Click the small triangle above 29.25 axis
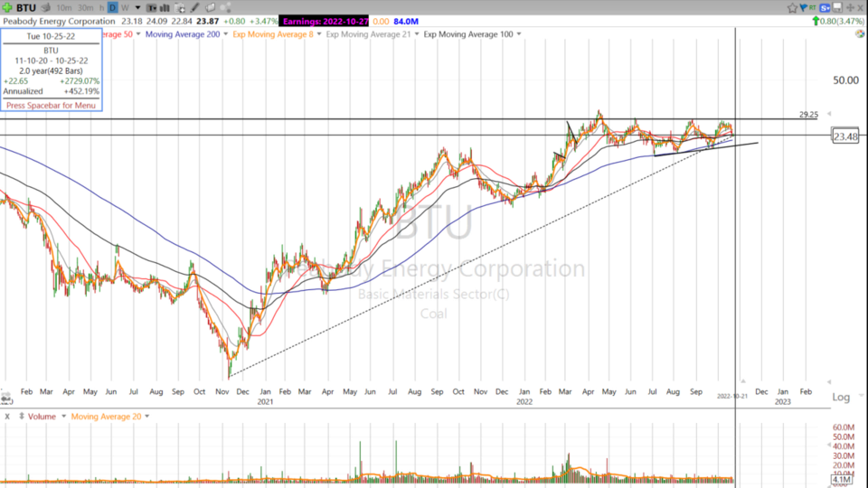Viewport: 868px width, 488px height. pos(829,114)
